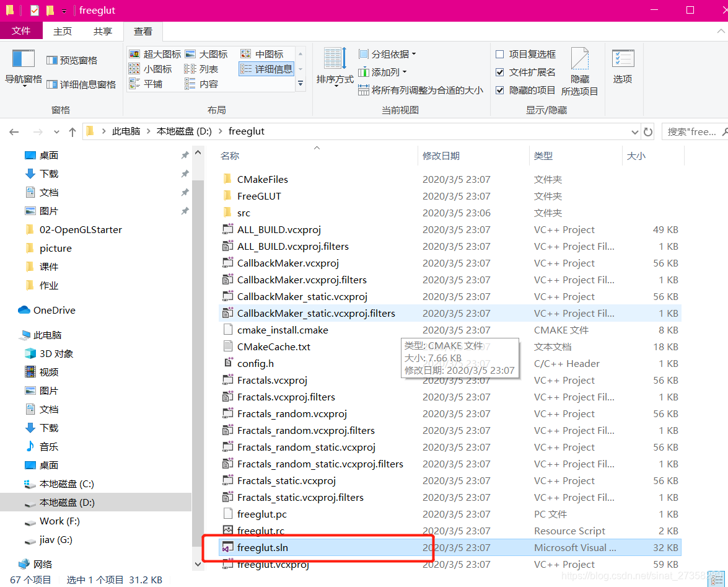Switch to Small icons layout
Viewport: 728px width, 587px height.
(x=150, y=69)
